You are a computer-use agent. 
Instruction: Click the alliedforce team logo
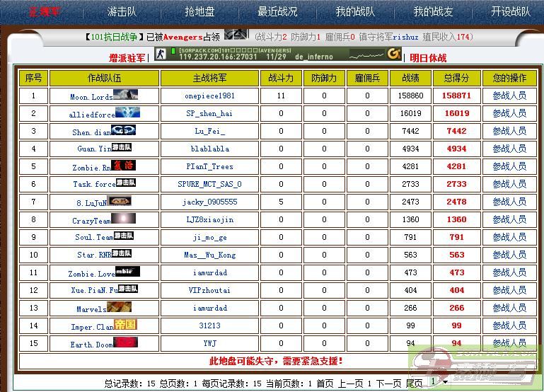coord(127,113)
